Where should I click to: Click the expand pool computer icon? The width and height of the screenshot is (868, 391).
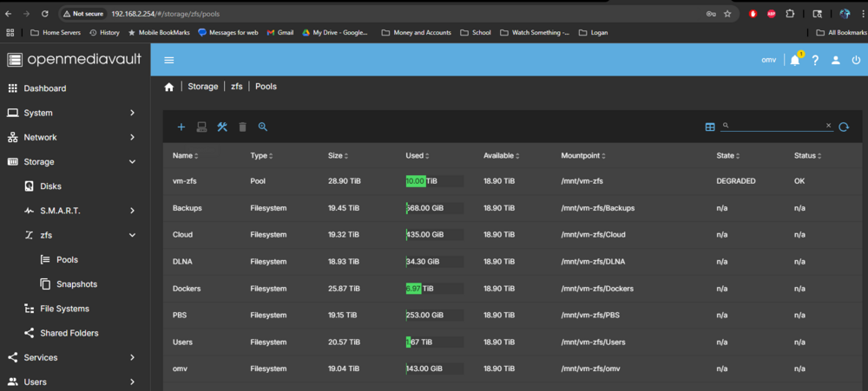tap(202, 127)
